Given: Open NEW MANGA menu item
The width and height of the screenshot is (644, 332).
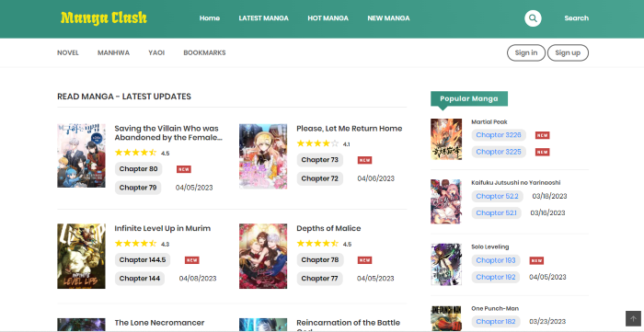Looking at the screenshot, I should (x=388, y=18).
